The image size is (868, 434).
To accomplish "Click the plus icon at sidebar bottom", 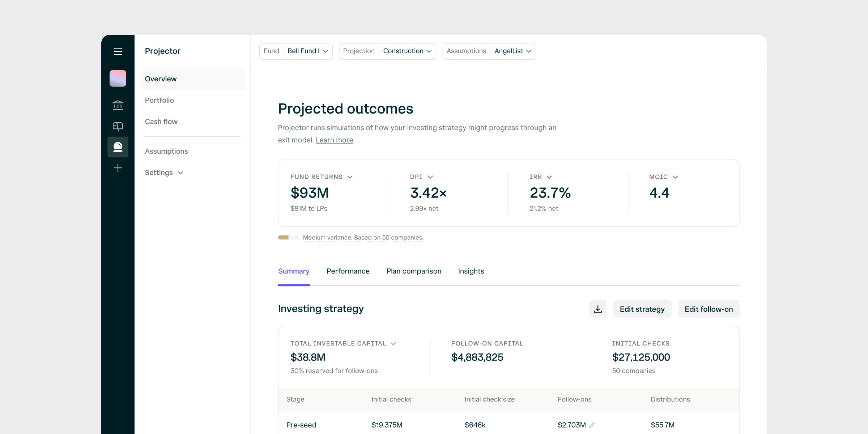I will (118, 167).
